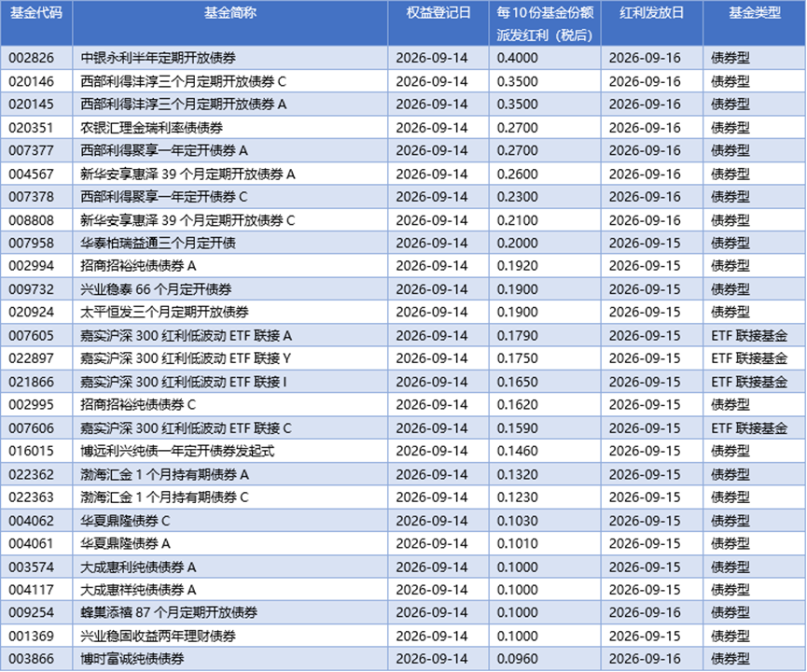Screen dimensions: 807x672
Task: Select fund name 大成惠利纯债债券 A
Action: [x=138, y=567]
